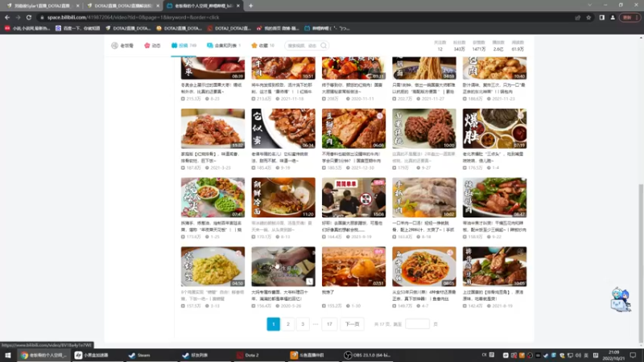
Task: Open the 投稿 749 tab
Action: 184,46
